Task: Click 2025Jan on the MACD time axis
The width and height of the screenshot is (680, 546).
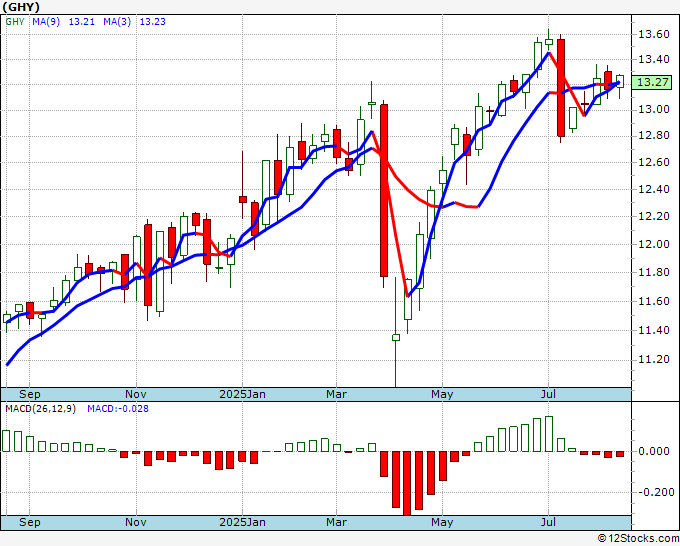Action: click(242, 522)
